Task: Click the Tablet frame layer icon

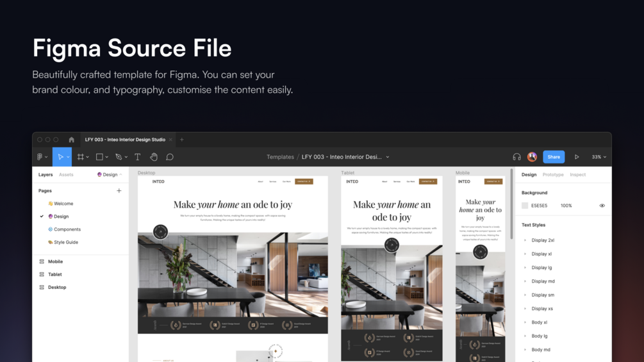Action: click(42, 274)
